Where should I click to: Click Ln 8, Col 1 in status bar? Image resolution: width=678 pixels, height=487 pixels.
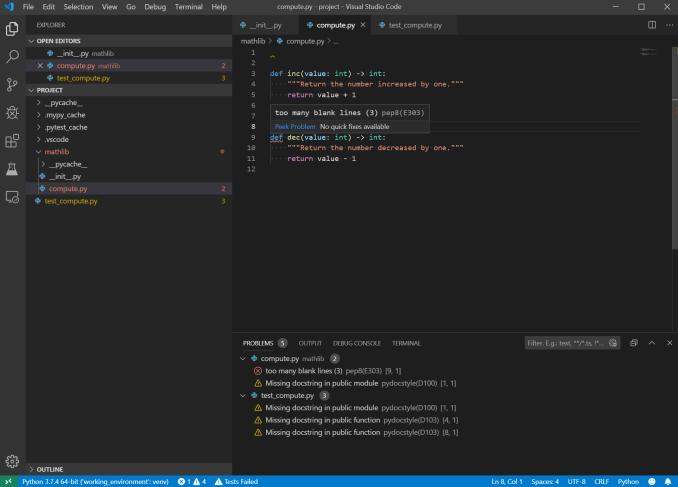tap(507, 481)
